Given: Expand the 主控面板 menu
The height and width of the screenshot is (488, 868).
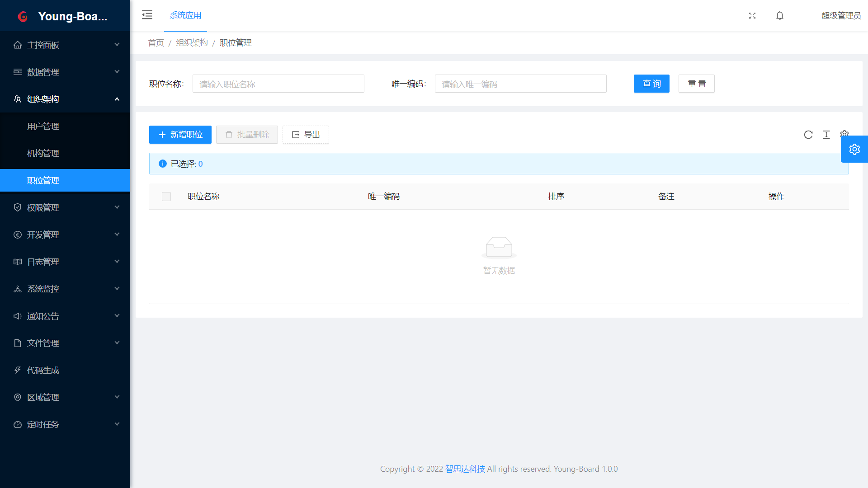Looking at the screenshot, I should click(x=65, y=45).
